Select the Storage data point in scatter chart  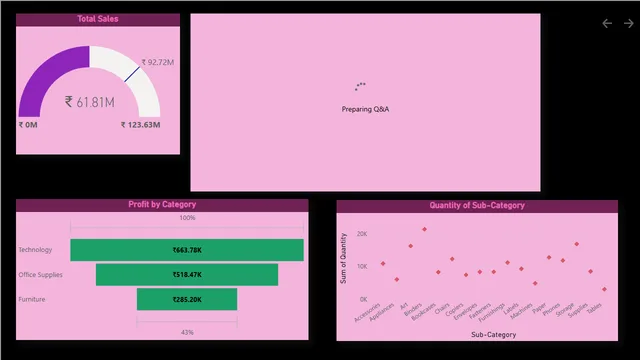point(577,244)
